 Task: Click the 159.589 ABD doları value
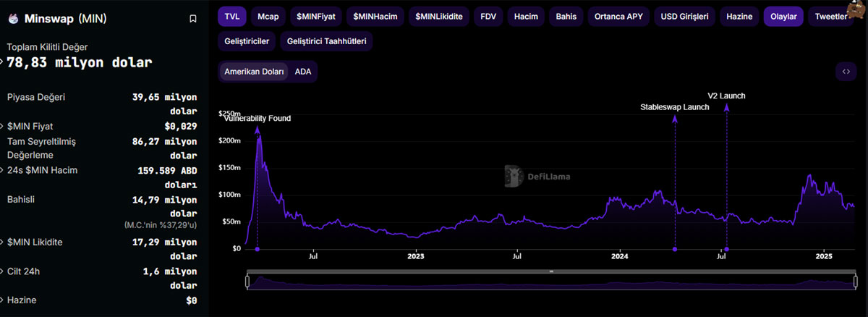coord(167,177)
